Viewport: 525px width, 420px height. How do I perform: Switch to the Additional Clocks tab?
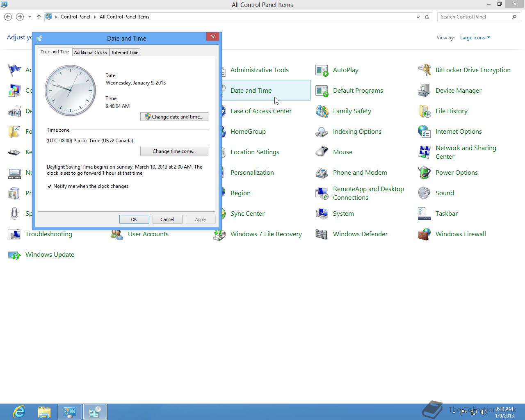click(x=90, y=52)
